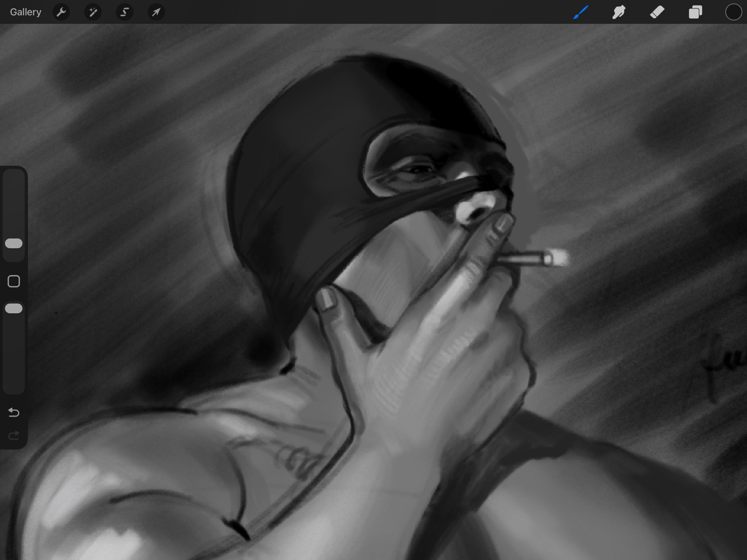Select the Eraser tool
This screenshot has height=560, width=747.
657,12
